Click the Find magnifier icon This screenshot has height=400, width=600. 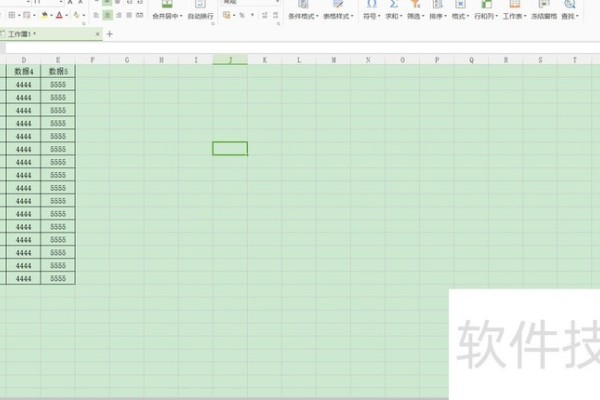[x=570, y=4]
